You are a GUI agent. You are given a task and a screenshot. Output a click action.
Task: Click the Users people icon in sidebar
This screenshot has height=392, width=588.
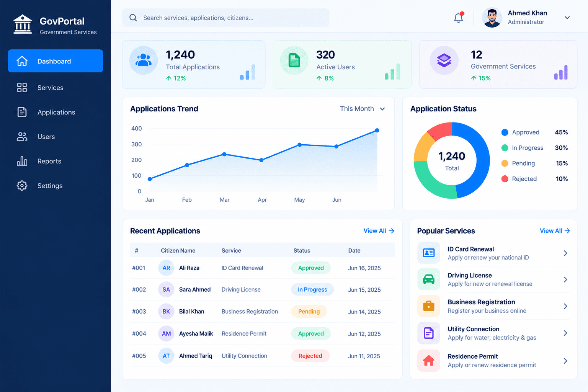pos(22,137)
